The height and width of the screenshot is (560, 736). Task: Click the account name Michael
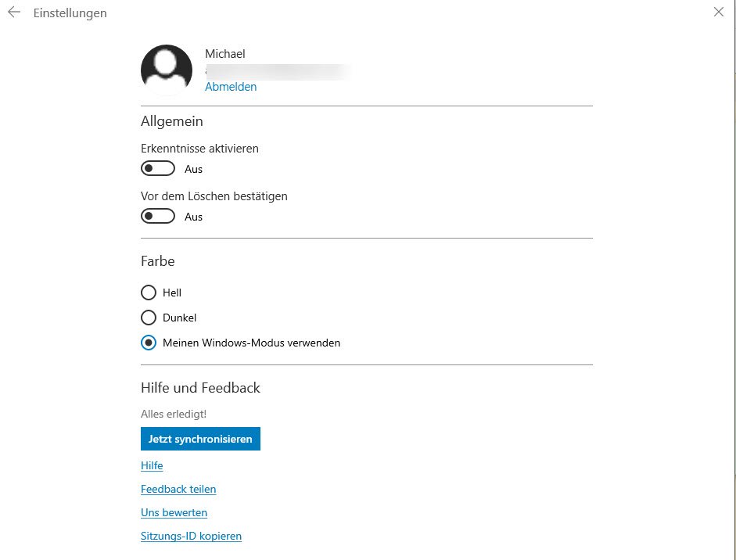[225, 54]
